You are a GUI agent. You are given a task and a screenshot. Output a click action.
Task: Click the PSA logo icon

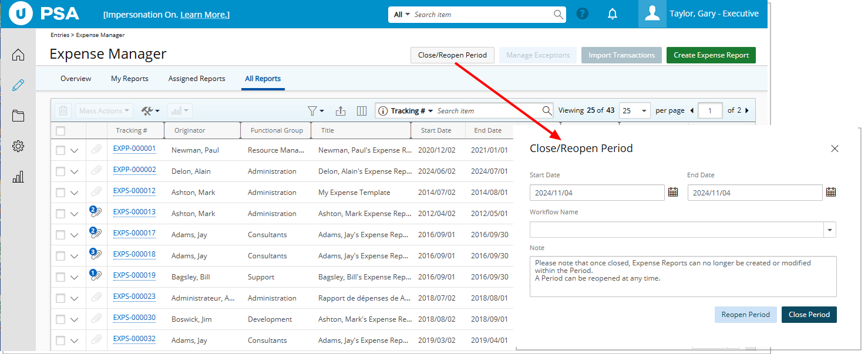point(22,14)
